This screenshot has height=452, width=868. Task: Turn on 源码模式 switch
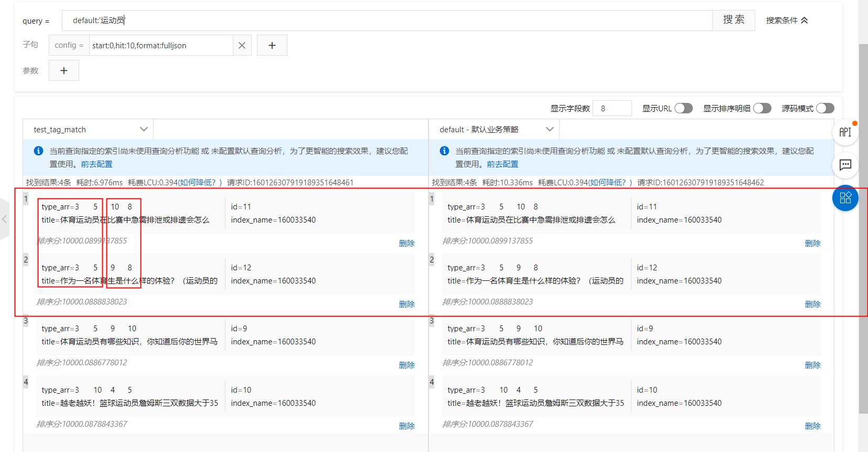point(825,108)
